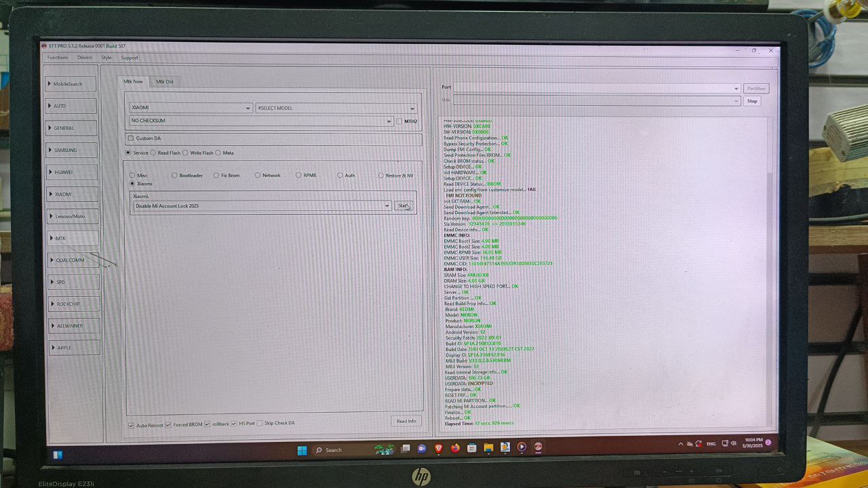Open Disable Mi Account Lock 2025 dropdown

262,206
